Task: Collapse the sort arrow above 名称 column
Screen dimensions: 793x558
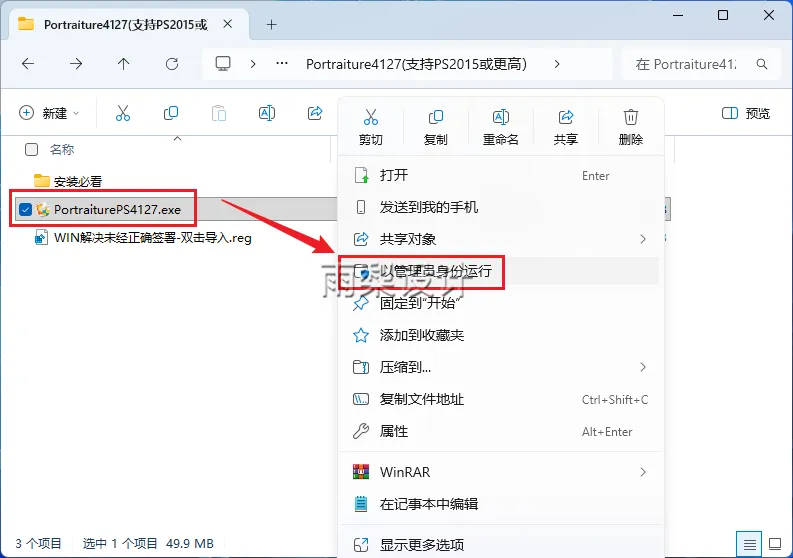Action: (x=178, y=138)
